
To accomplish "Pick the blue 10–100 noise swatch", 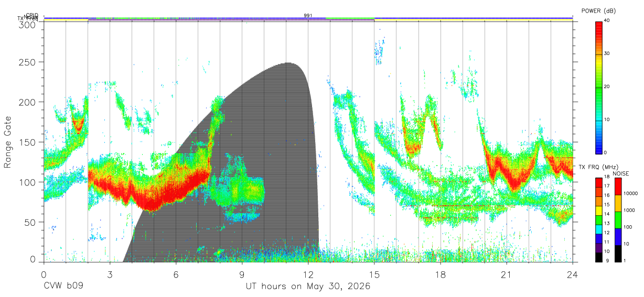I will tap(618, 237).
